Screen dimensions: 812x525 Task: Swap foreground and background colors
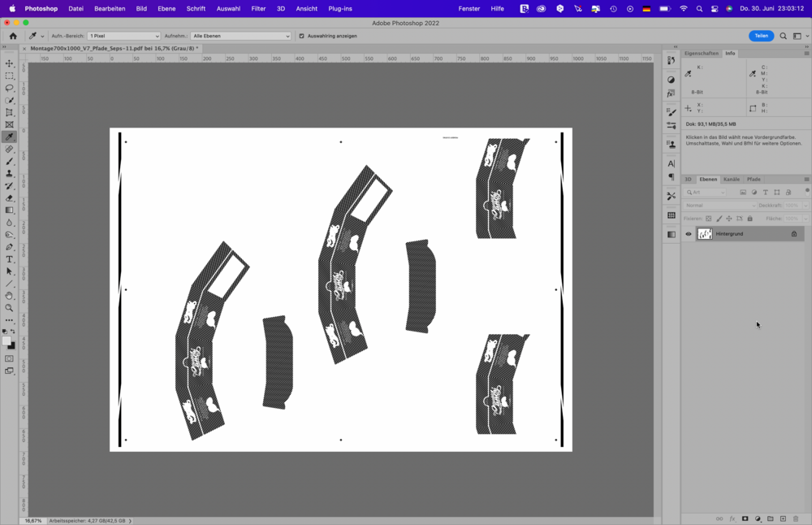13,331
